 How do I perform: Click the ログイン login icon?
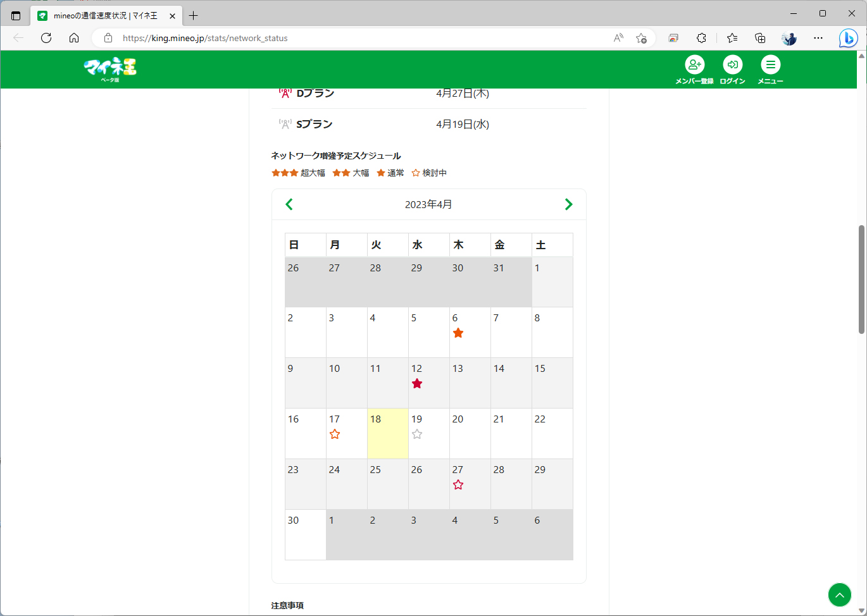(x=732, y=70)
